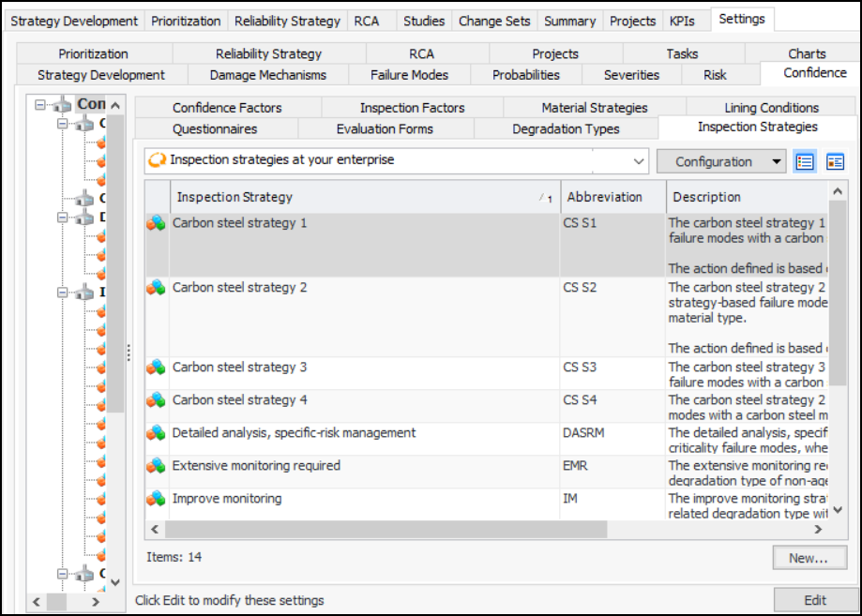Click the Carbon steel strategy 3 row icon

pyautogui.click(x=157, y=368)
